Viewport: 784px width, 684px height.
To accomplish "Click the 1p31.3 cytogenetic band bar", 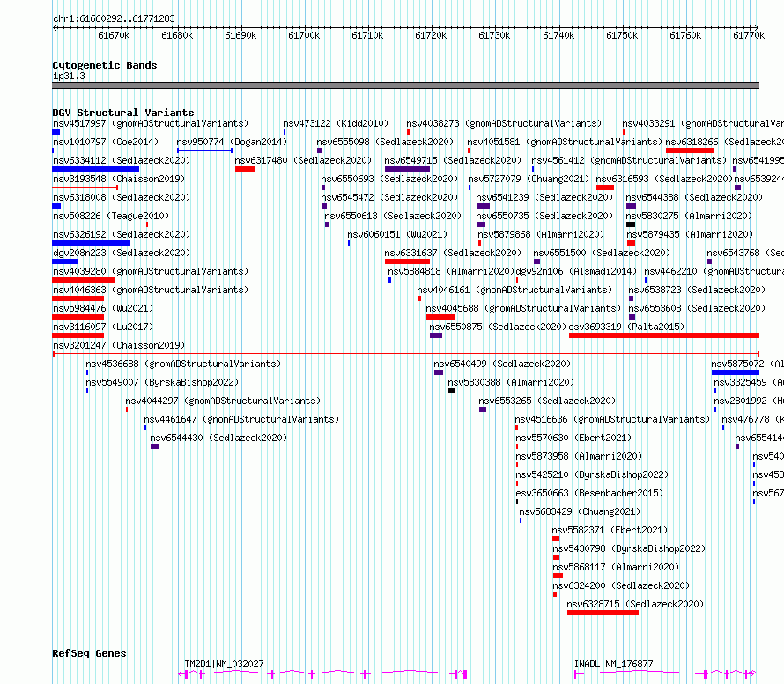I will tap(405, 85).
